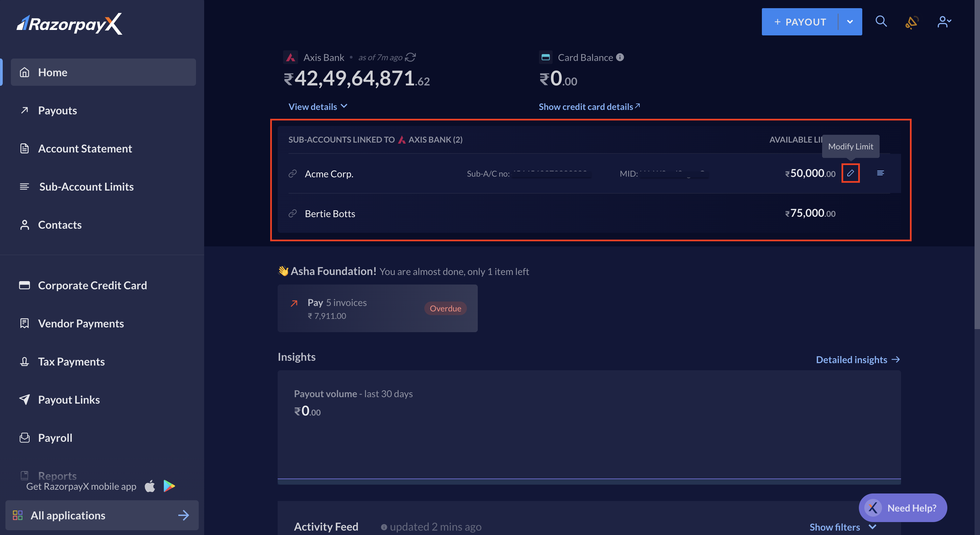Select Payout Links in sidebar

coord(69,400)
